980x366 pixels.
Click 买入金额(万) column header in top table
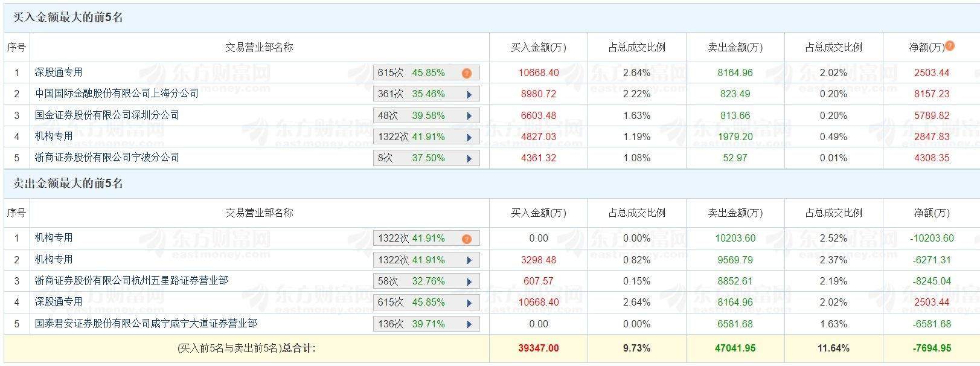pyautogui.click(x=538, y=47)
